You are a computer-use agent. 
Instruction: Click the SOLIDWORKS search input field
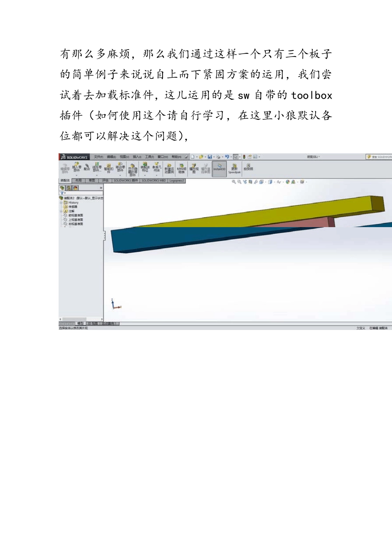click(380, 157)
